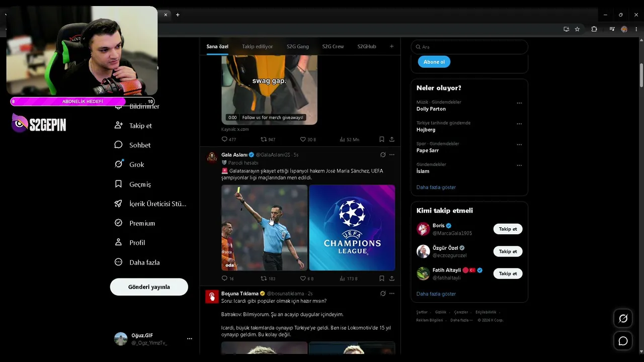Open the S2GHub tab

tap(367, 46)
